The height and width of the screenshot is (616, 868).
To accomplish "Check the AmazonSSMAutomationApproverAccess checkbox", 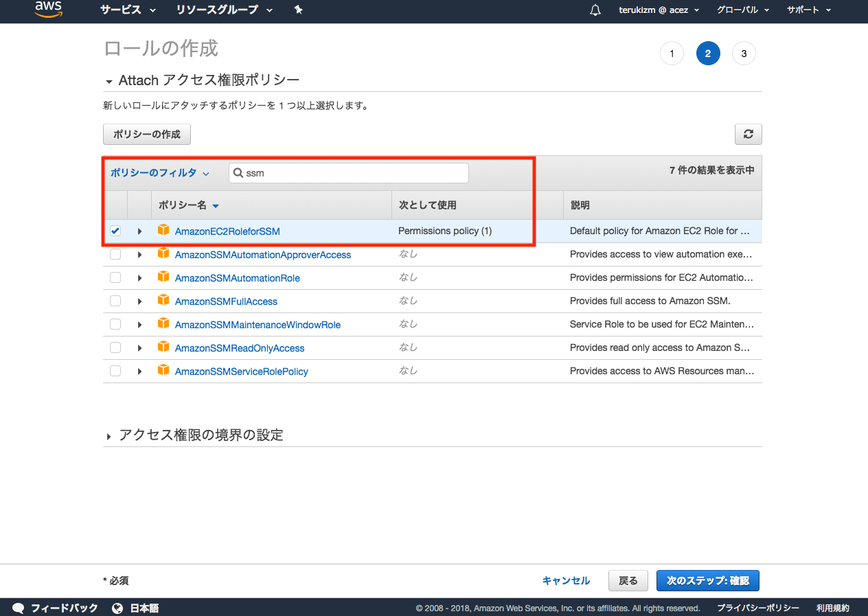I will click(x=115, y=255).
